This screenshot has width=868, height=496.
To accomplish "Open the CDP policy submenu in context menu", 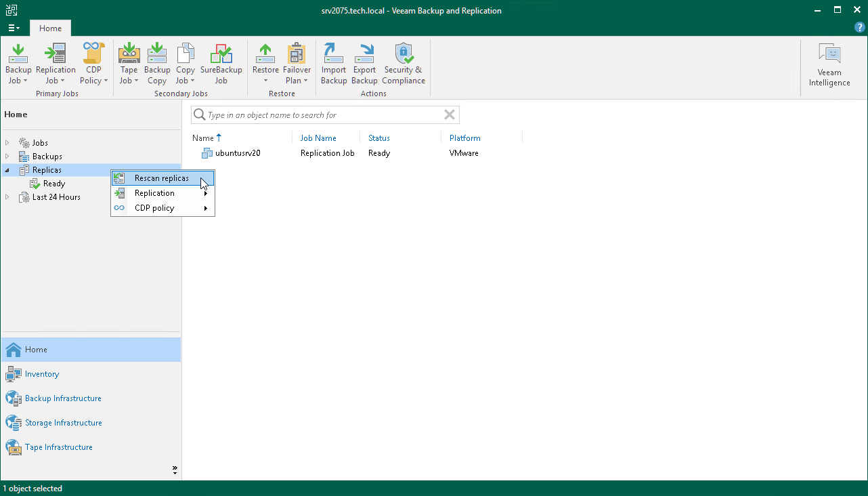I will [162, 208].
